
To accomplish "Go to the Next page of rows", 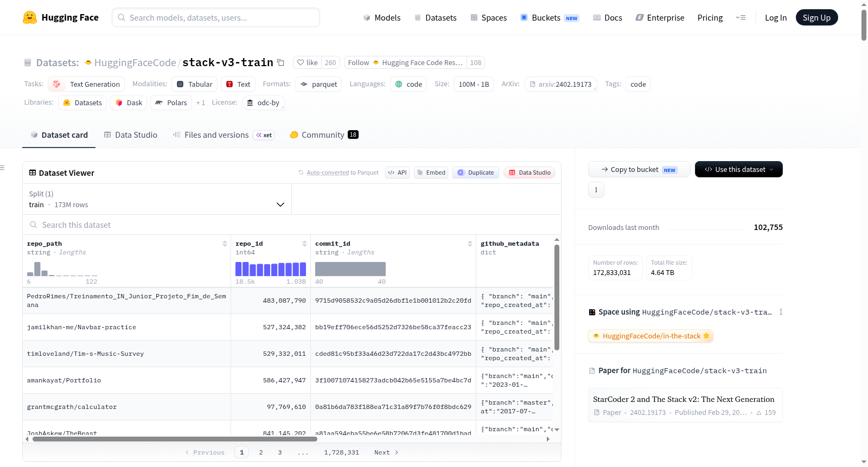I will 386,452.
